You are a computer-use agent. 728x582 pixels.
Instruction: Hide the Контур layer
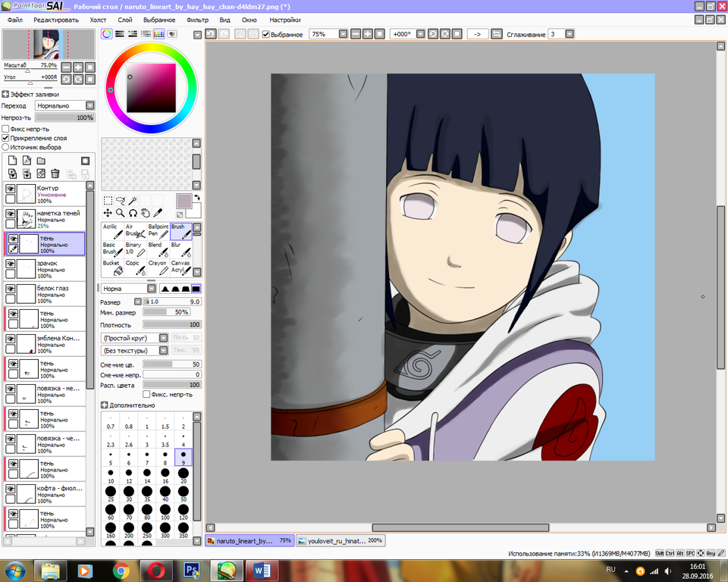click(x=10, y=189)
